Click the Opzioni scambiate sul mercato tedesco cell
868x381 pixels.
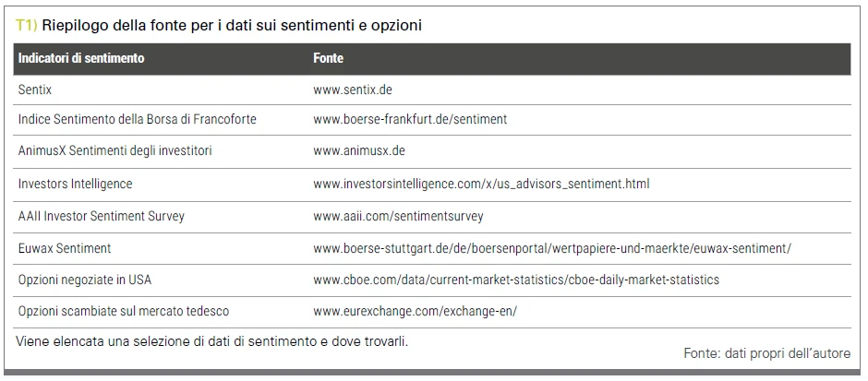[124, 311]
